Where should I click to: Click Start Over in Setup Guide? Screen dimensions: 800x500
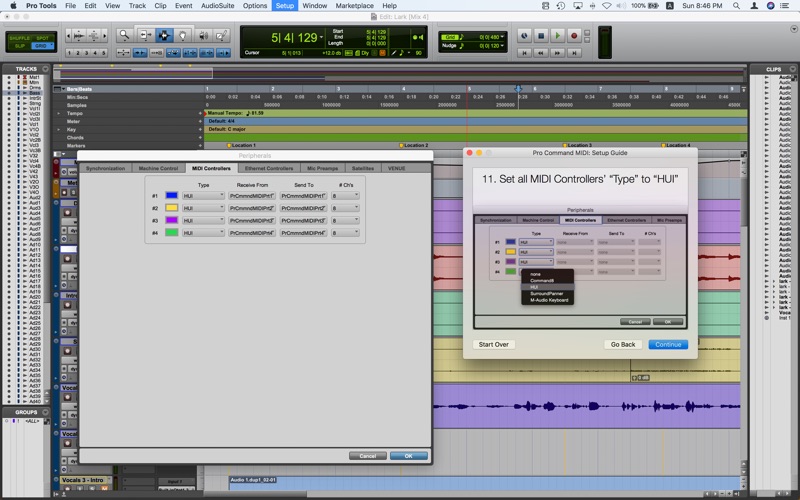[x=493, y=344]
